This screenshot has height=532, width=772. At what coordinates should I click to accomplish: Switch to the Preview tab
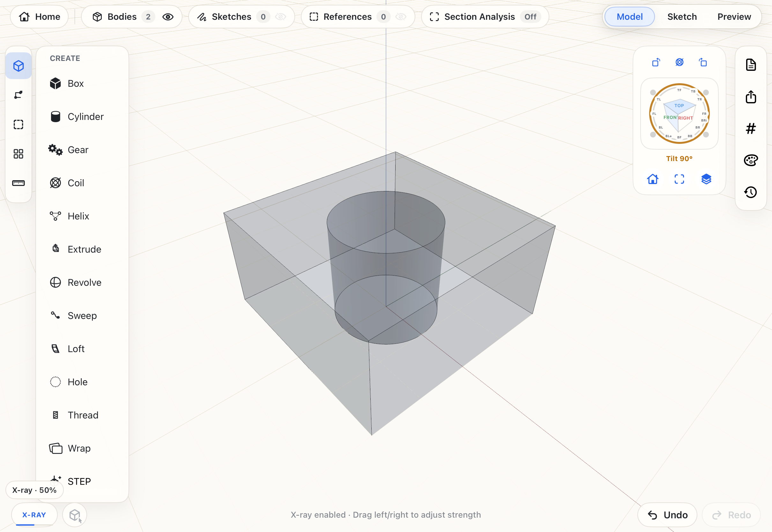(734, 17)
